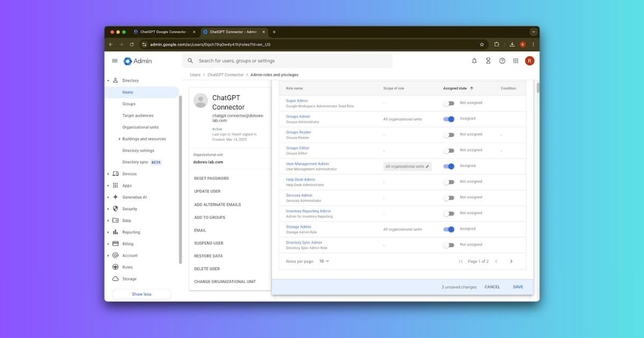Click SUSPEND USER
644x338 pixels.
(209, 243)
